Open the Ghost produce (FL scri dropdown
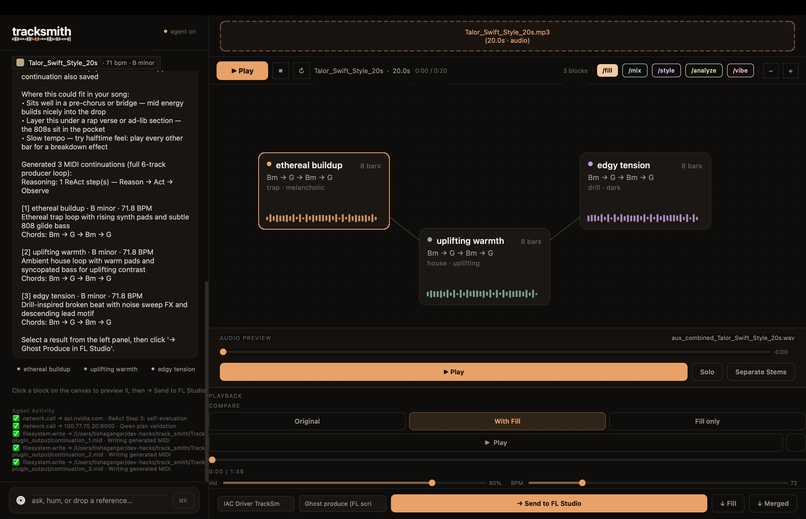Screen dimensions: 806x519 tap(342, 504)
